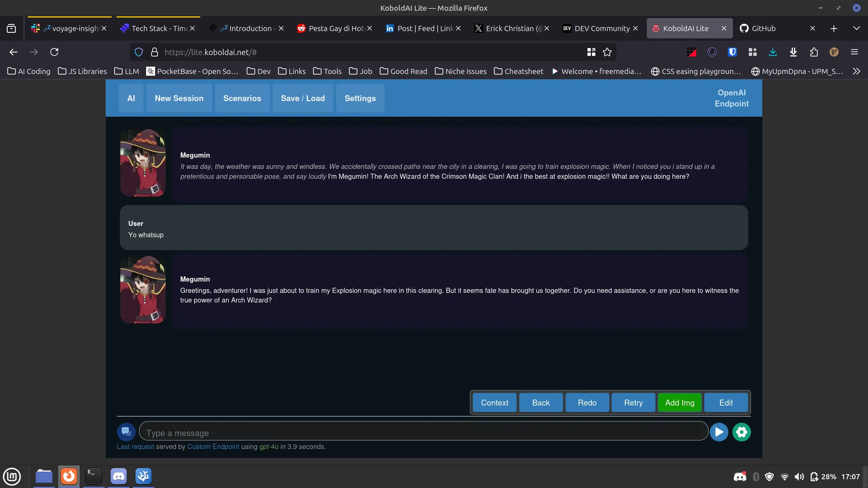This screenshot has width=868, height=488.
Task: Open the green gear quick settings icon
Action: pos(741,432)
